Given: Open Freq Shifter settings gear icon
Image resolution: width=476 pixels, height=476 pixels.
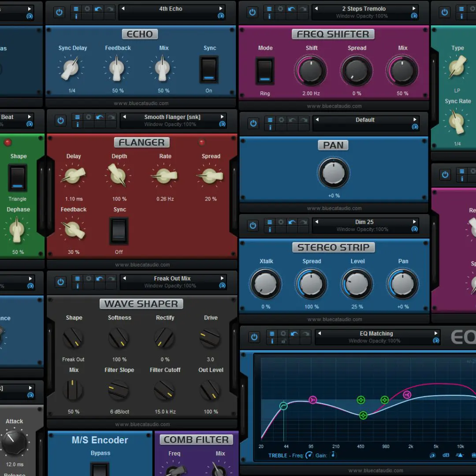Looking at the screenshot, I should (280, 9).
